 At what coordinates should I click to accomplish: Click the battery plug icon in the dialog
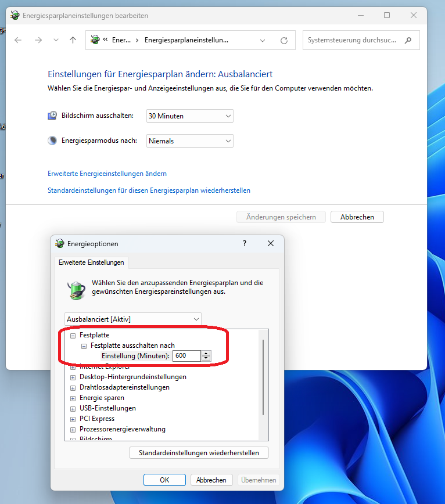click(76, 290)
